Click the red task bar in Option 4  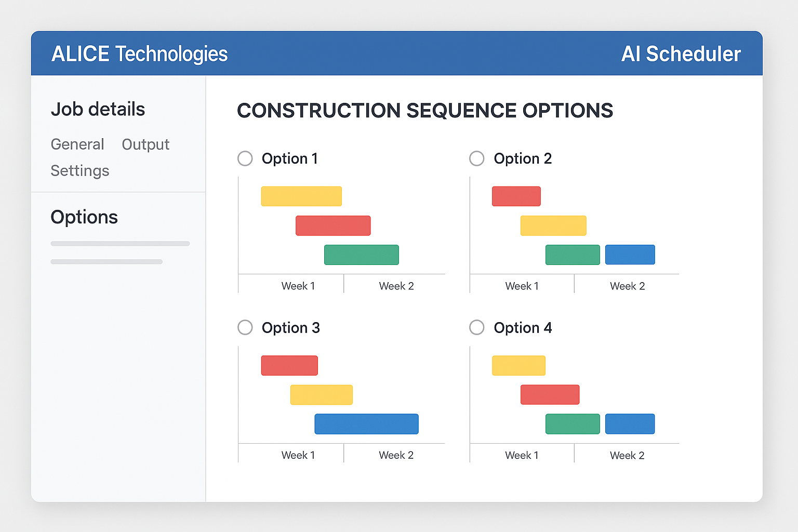coord(550,395)
